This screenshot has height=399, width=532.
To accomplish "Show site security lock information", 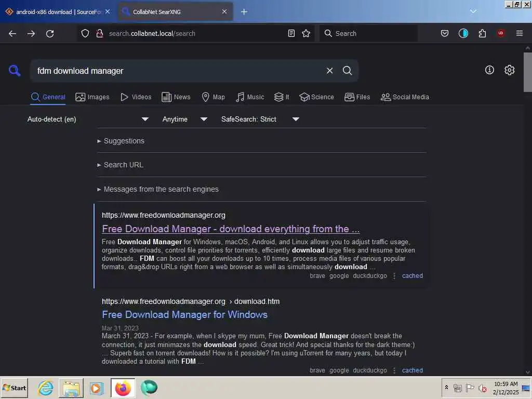I will [x=100, y=33].
